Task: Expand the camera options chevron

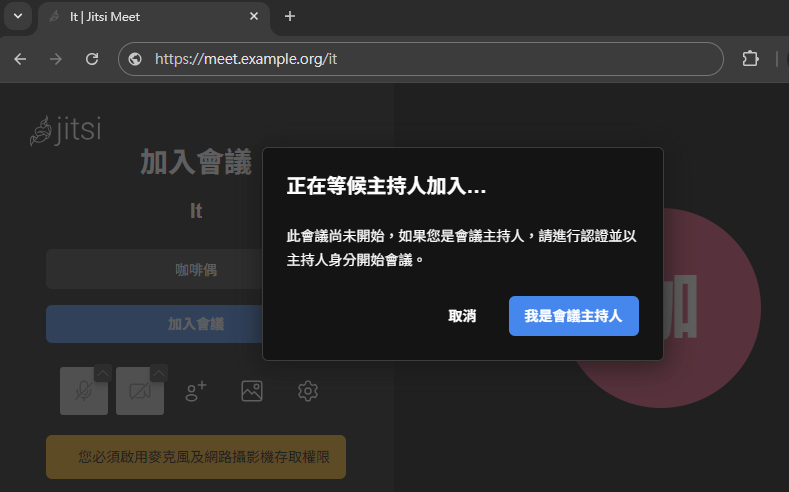Action: tap(159, 373)
